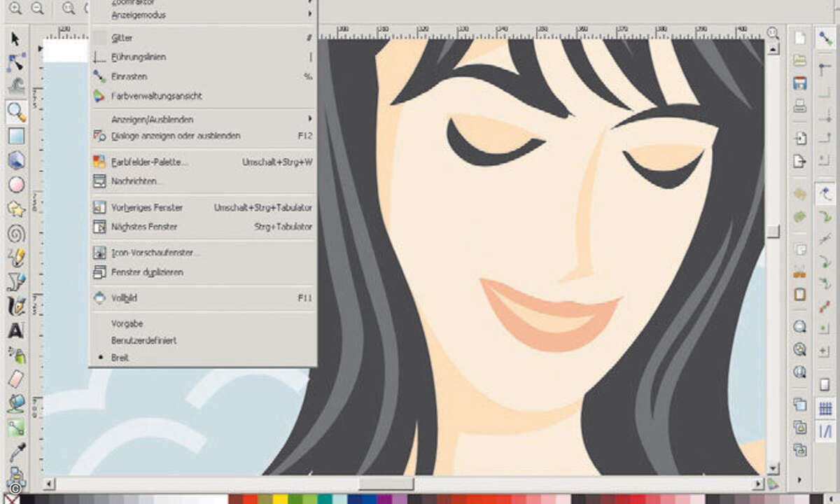Screen dimensions: 840x504
Task: Select the Node edit tool
Action: click(15, 63)
